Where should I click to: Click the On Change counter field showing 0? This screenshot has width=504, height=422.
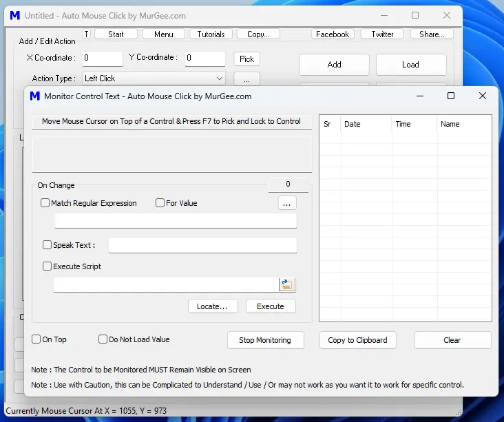coord(288,184)
